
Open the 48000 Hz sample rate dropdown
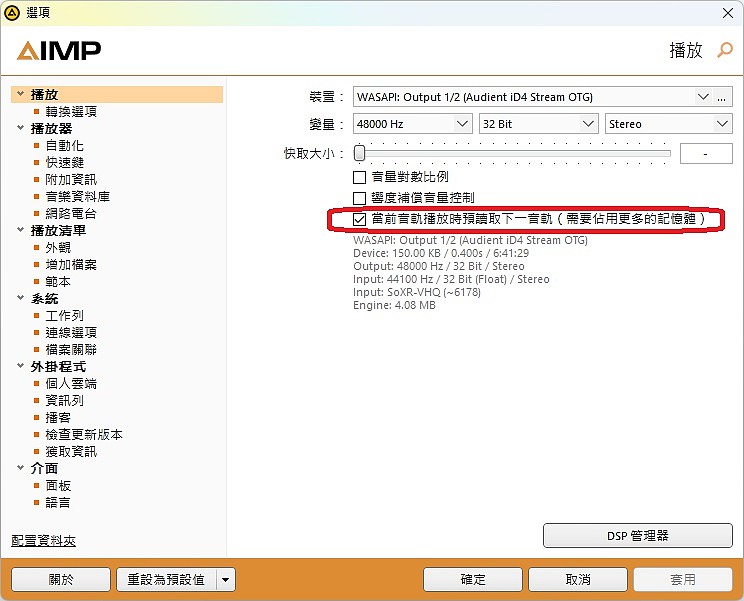pos(462,124)
